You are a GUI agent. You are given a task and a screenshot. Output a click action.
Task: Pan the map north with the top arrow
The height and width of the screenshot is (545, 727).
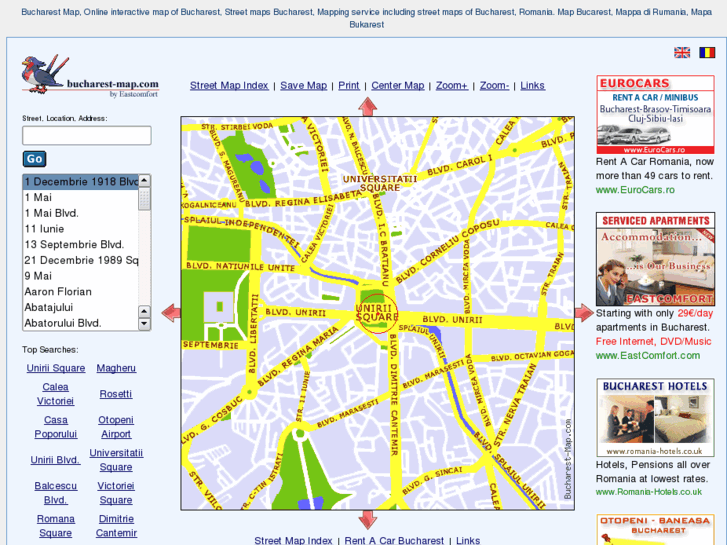point(368,106)
